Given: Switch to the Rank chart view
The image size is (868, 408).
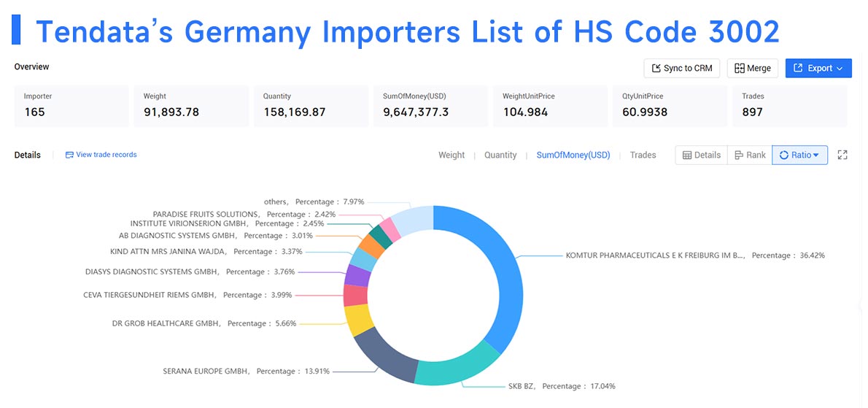Looking at the screenshot, I should [750, 155].
